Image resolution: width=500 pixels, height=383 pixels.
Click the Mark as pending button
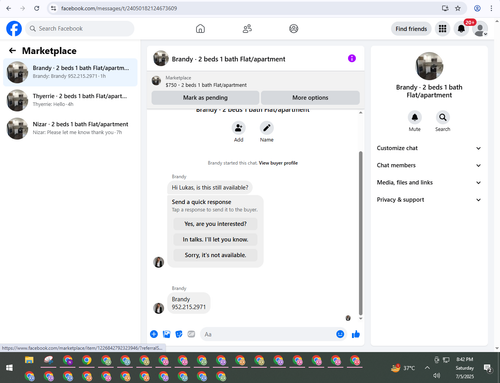[x=205, y=98]
